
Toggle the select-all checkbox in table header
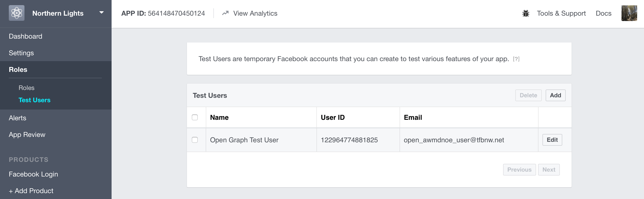(x=195, y=117)
